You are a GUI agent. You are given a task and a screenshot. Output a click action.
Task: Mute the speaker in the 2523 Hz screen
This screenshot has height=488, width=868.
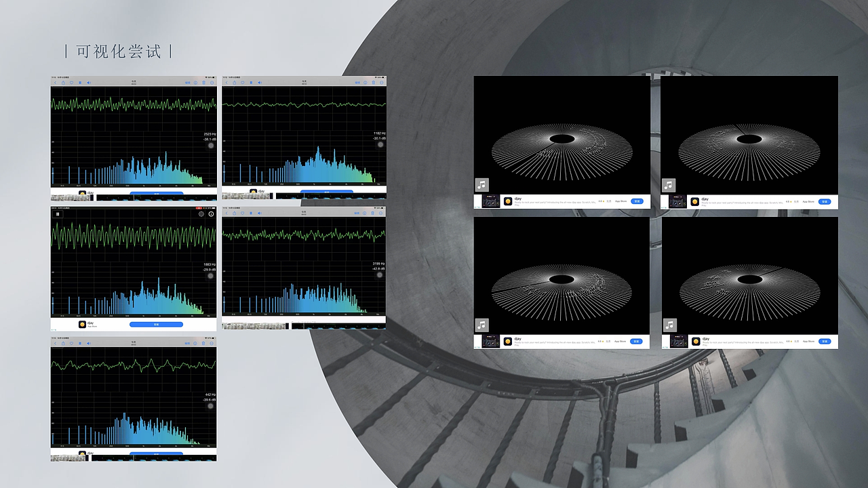[x=89, y=83]
